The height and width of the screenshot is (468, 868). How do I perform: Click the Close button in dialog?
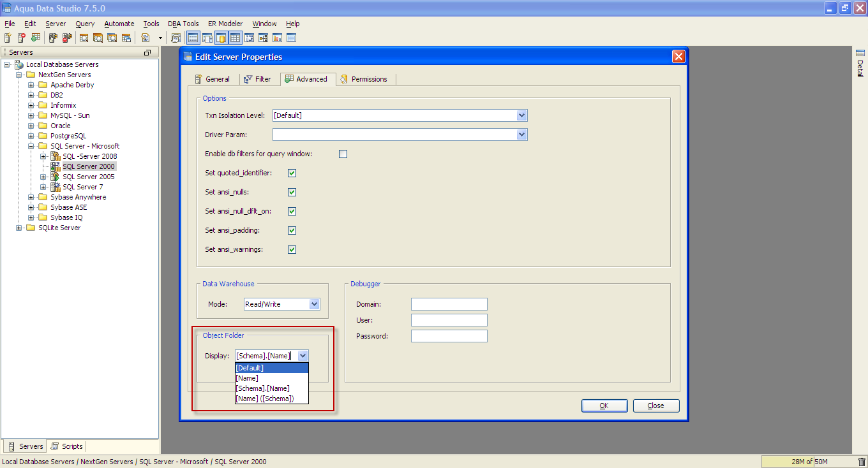[656, 406]
